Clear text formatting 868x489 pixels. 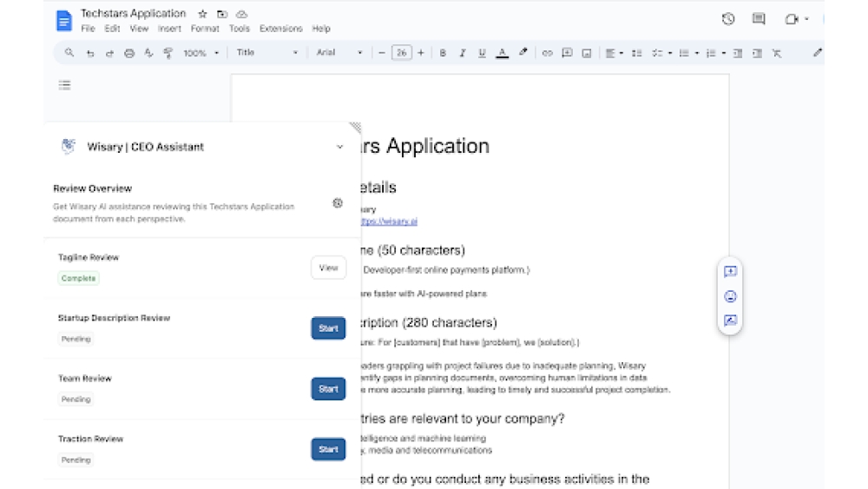click(777, 53)
